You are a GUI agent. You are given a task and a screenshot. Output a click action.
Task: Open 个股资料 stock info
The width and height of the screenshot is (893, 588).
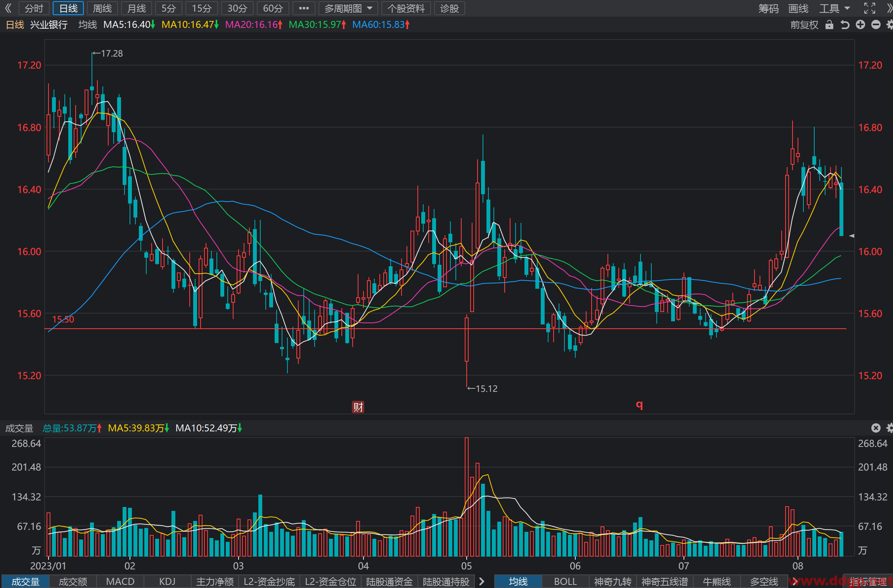point(406,8)
